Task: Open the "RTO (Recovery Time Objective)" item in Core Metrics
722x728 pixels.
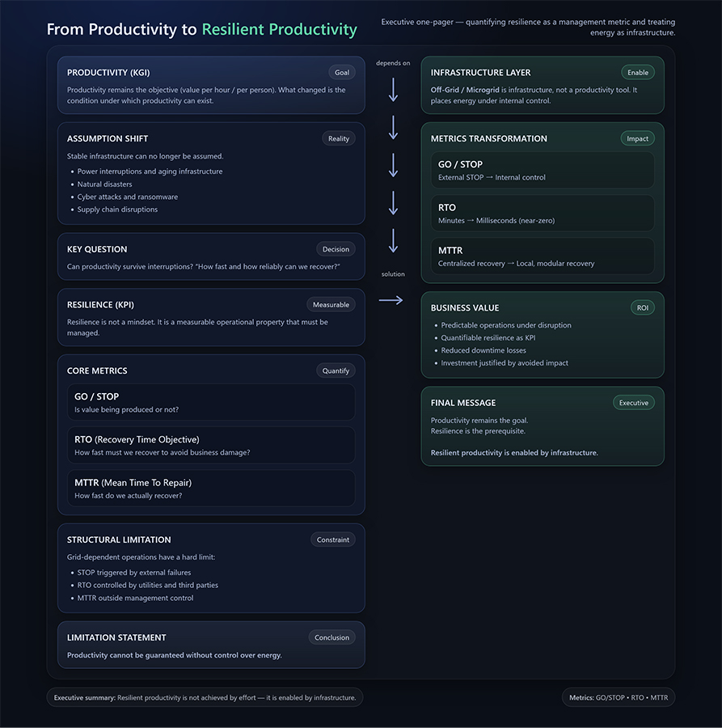Action: coord(211,445)
